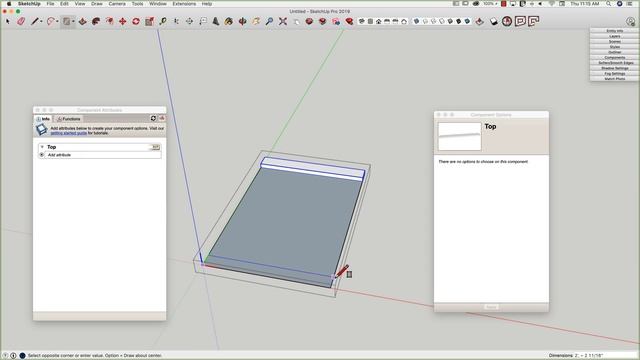The image size is (640, 360).
Task: Enable the X-Ray face style icon
Action: (x=416, y=21)
